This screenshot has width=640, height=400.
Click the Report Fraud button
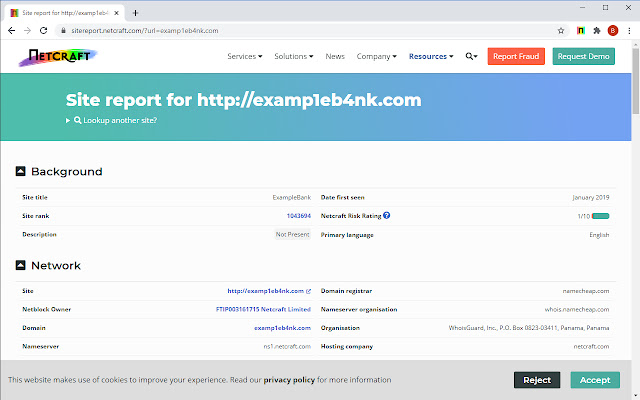coord(516,56)
